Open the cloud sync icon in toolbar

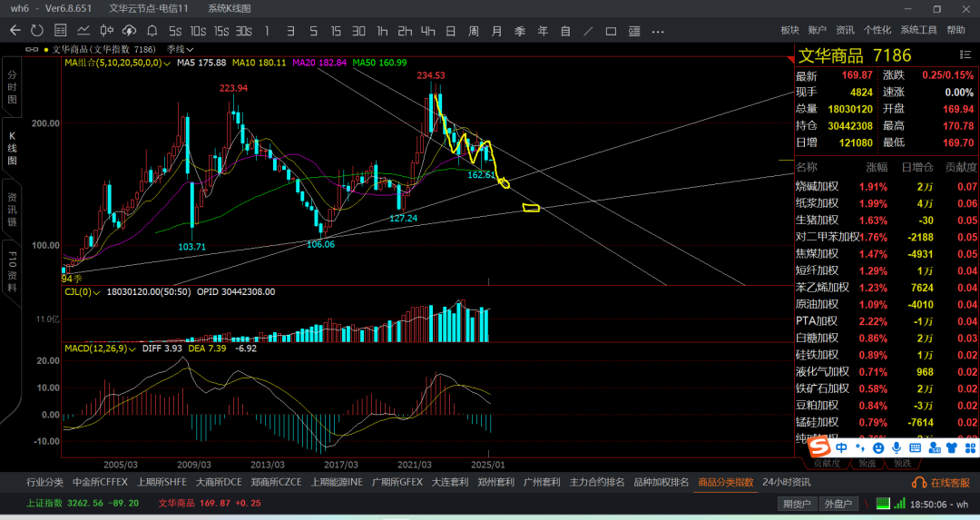130,31
